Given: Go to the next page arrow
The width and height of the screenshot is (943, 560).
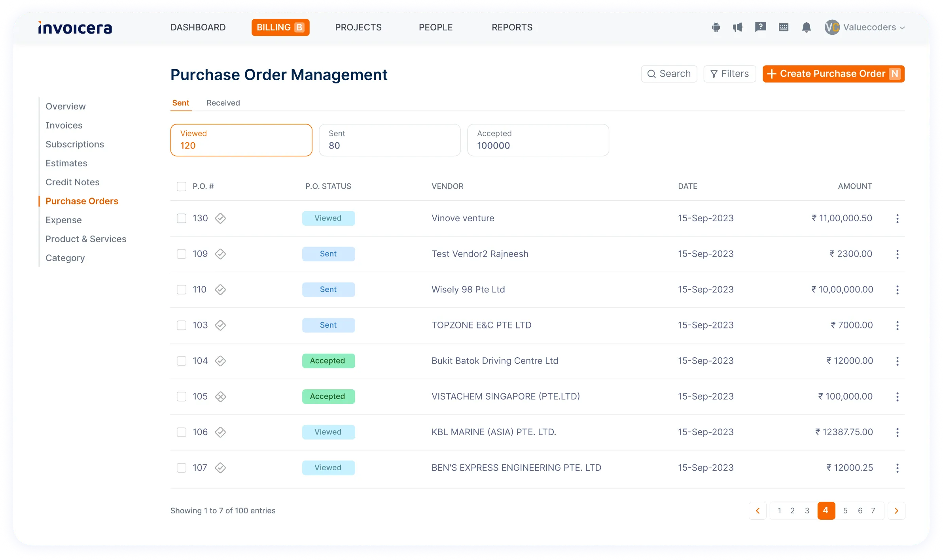Looking at the screenshot, I should click(x=896, y=511).
